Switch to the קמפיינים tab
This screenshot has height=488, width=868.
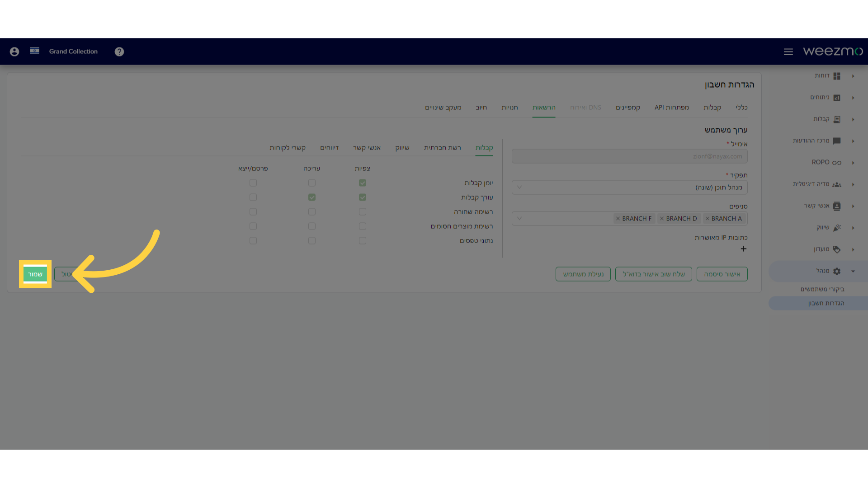point(628,108)
